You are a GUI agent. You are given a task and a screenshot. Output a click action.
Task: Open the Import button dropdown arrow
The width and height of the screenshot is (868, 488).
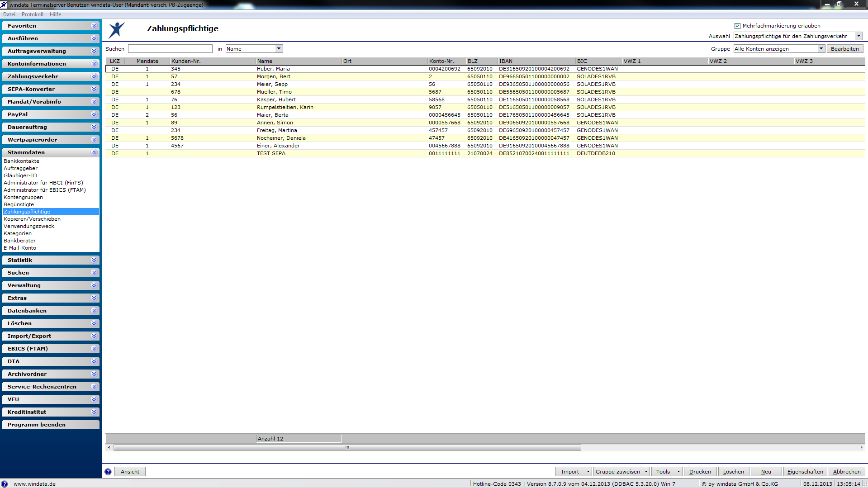[588, 472]
